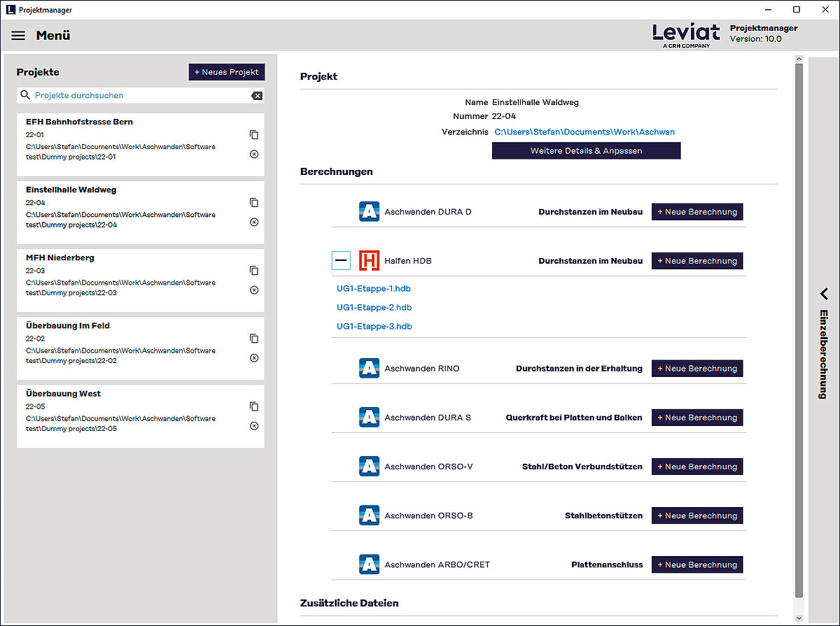The height and width of the screenshot is (626, 840).
Task: Remove the EFH Bahnhofstrasse Bern project
Action: click(254, 154)
